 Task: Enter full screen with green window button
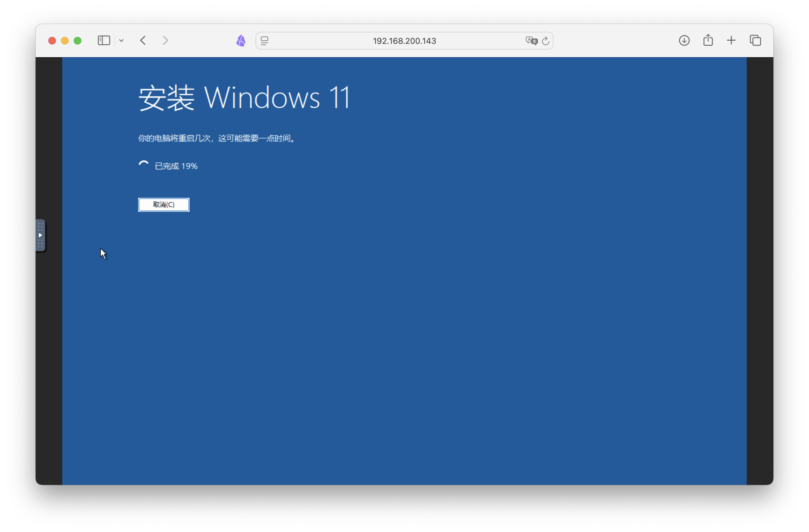[78, 41]
